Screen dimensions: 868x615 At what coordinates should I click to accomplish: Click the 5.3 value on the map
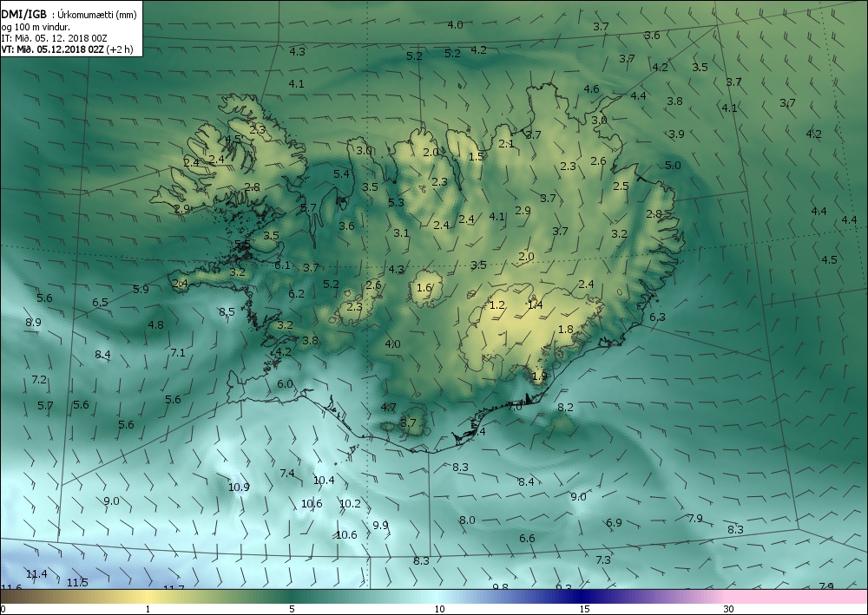397,203
